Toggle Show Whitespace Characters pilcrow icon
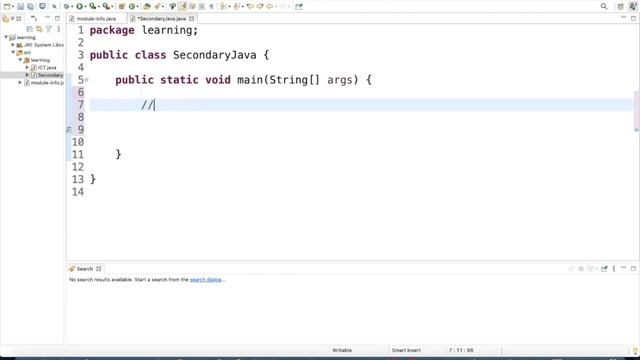The image size is (640, 360). [x=211, y=7]
